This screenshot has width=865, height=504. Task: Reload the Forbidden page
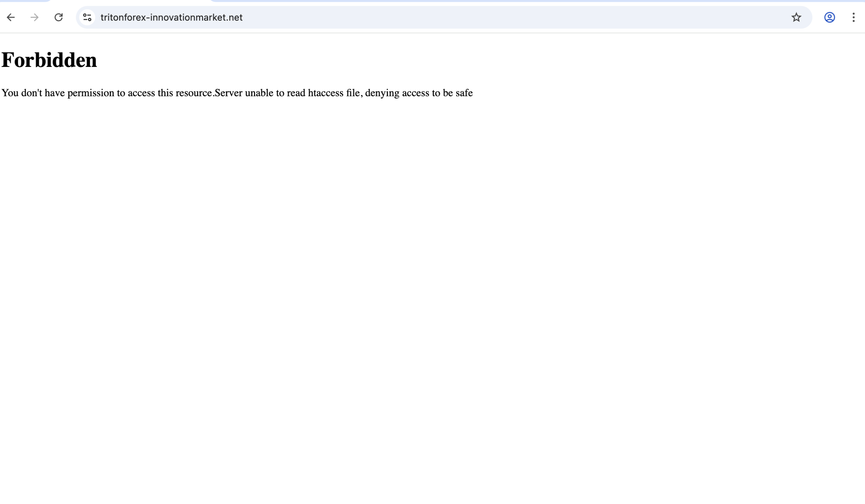[x=59, y=18]
